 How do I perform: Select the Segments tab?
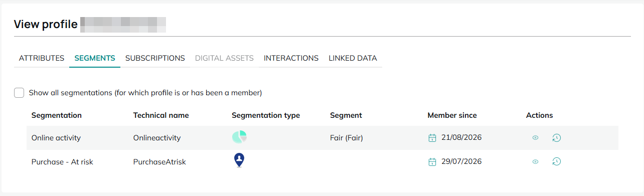pos(95,58)
